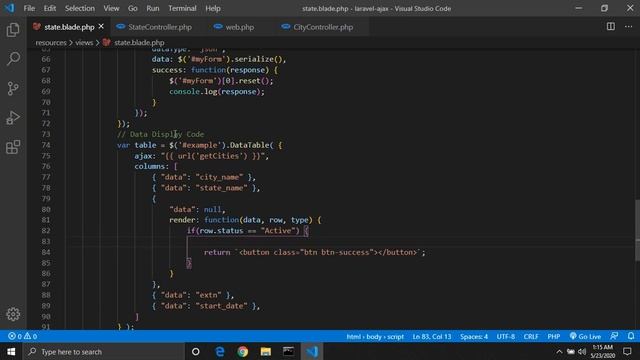Show hidden system tray icons
Image resolution: width=640 pixels, height=360 pixels.
point(559,351)
